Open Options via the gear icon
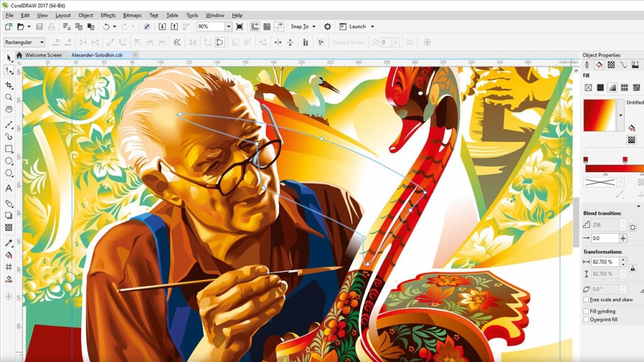Viewport: 644px width, 362px height. [x=327, y=26]
